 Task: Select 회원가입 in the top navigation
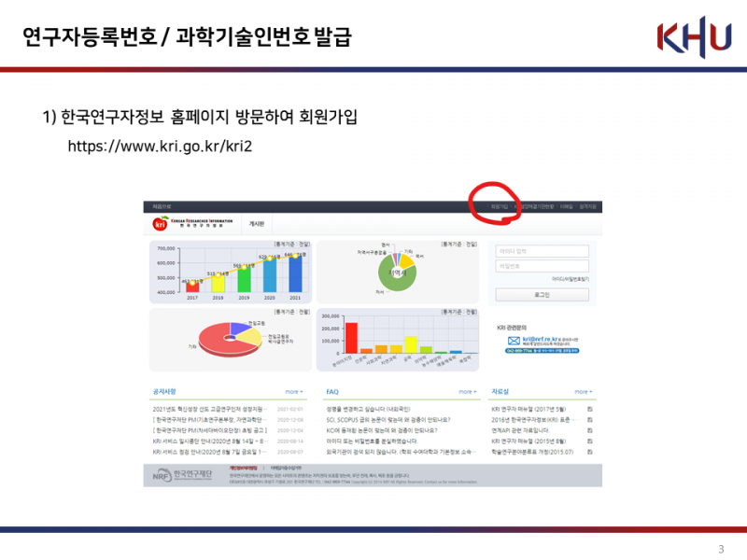(x=499, y=206)
